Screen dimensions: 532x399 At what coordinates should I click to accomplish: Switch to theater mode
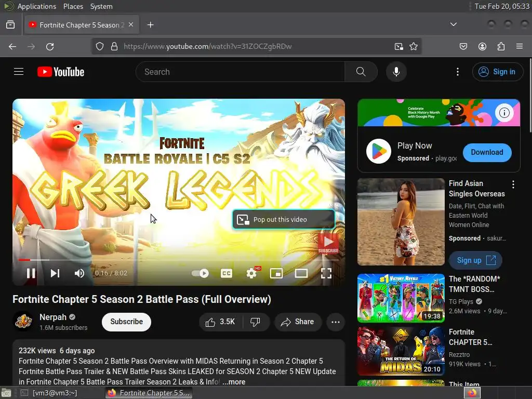tap(301, 273)
